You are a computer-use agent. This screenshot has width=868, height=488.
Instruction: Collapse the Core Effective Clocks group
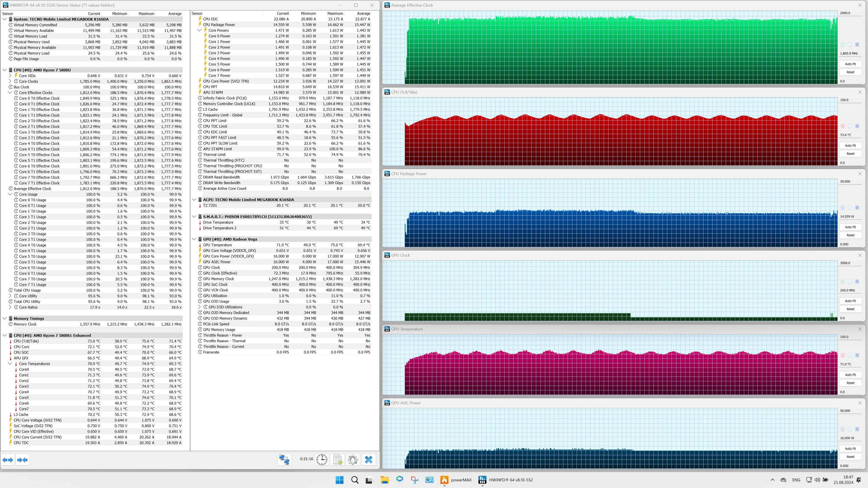10,93
